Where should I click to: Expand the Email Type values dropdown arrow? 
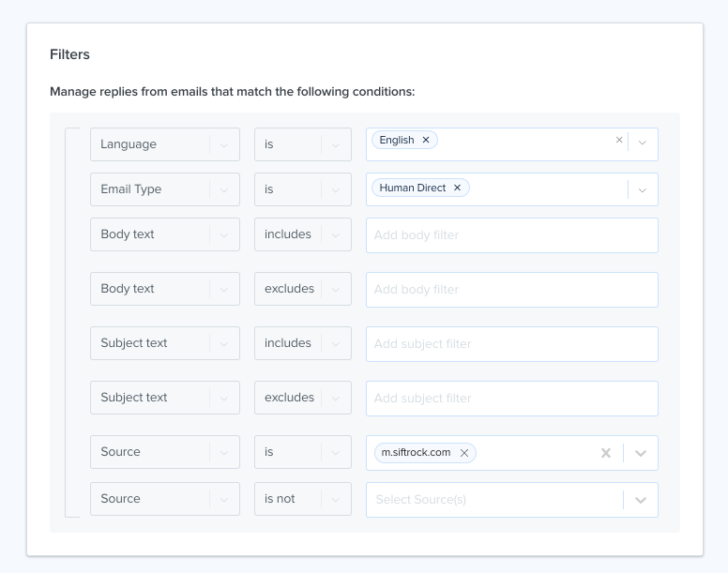click(643, 190)
